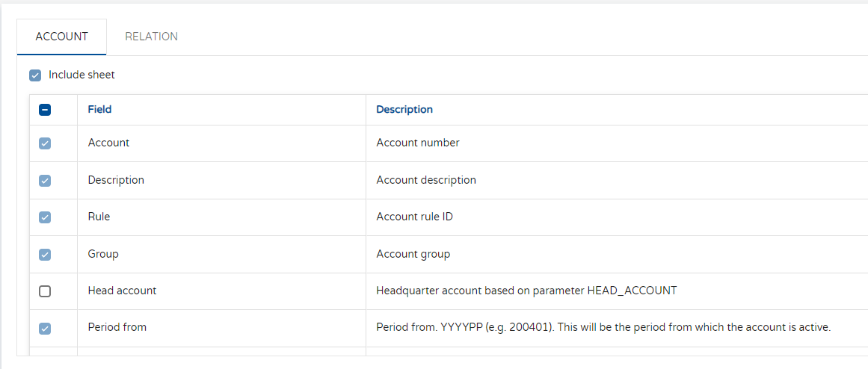
Task: Select the Account field name cell
Action: point(108,143)
